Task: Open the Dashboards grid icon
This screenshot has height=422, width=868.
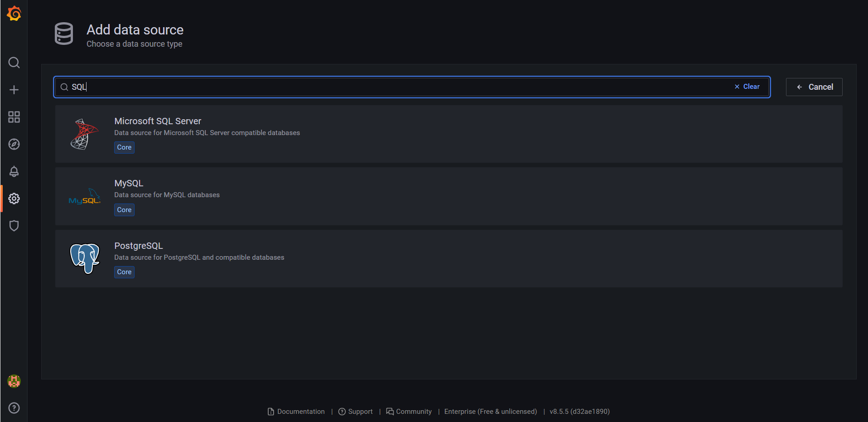Action: tap(14, 117)
